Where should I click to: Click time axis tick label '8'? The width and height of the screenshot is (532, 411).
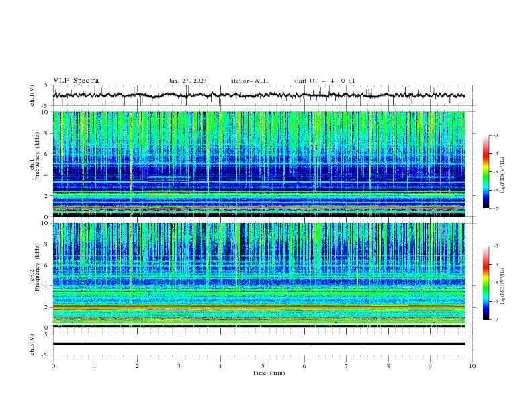[388, 366]
